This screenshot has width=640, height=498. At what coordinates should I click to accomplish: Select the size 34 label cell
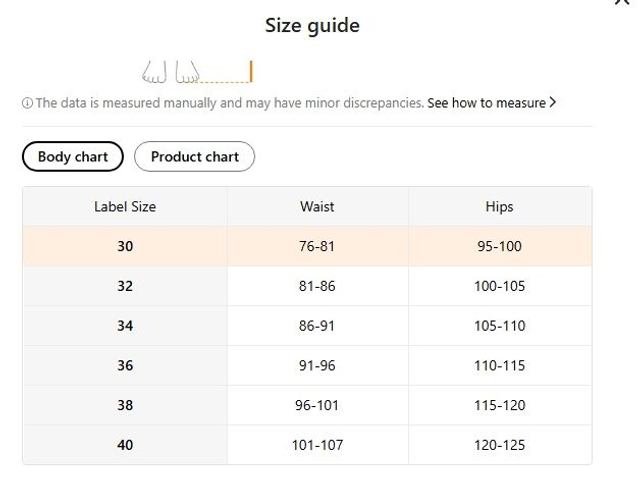[125, 326]
